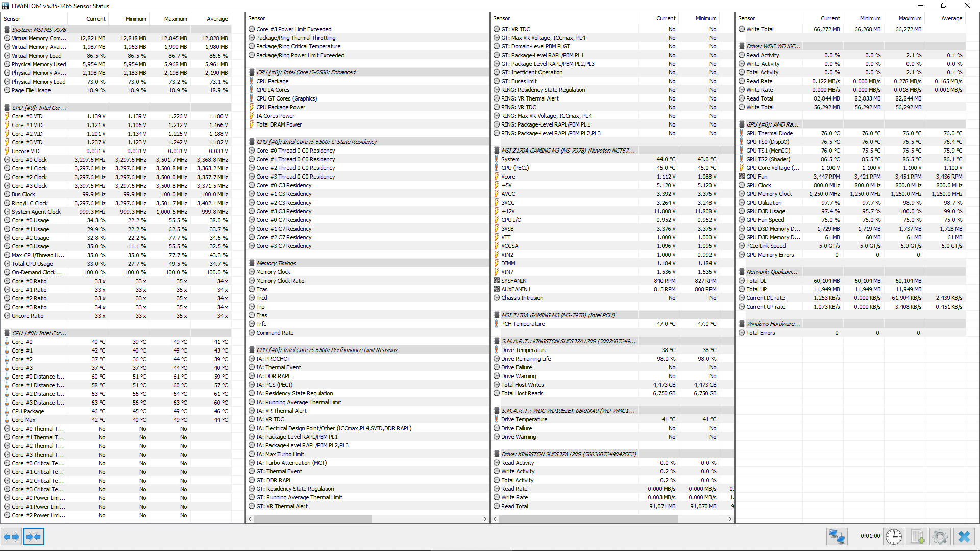Click the thermometer icon beside PCH Temperature
This screenshot has height=551, width=980.
[497, 324]
